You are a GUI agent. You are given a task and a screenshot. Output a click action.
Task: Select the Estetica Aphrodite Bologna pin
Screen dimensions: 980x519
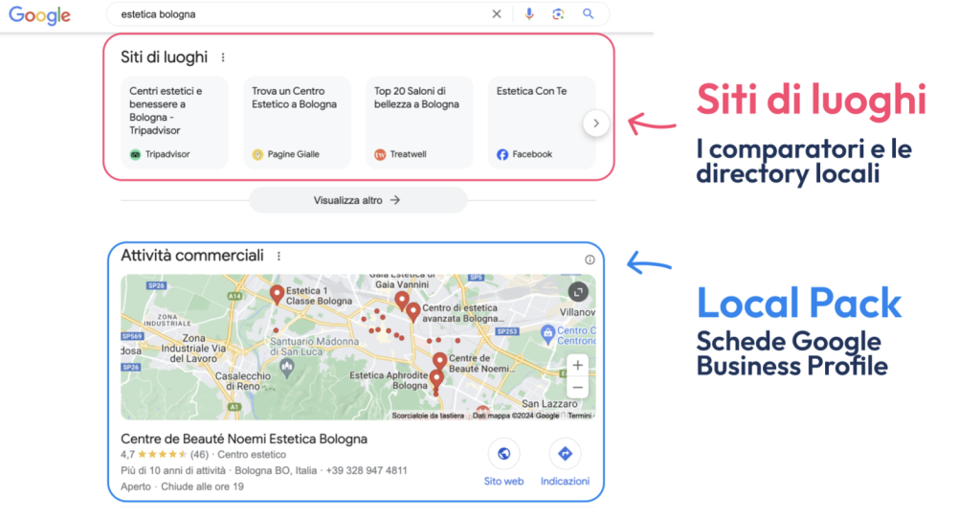tap(436, 379)
